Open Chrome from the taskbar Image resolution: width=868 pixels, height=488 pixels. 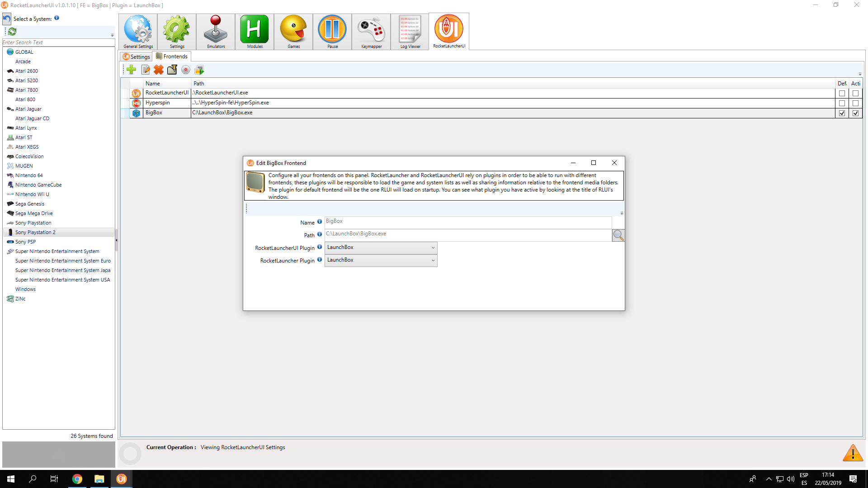tap(77, 479)
